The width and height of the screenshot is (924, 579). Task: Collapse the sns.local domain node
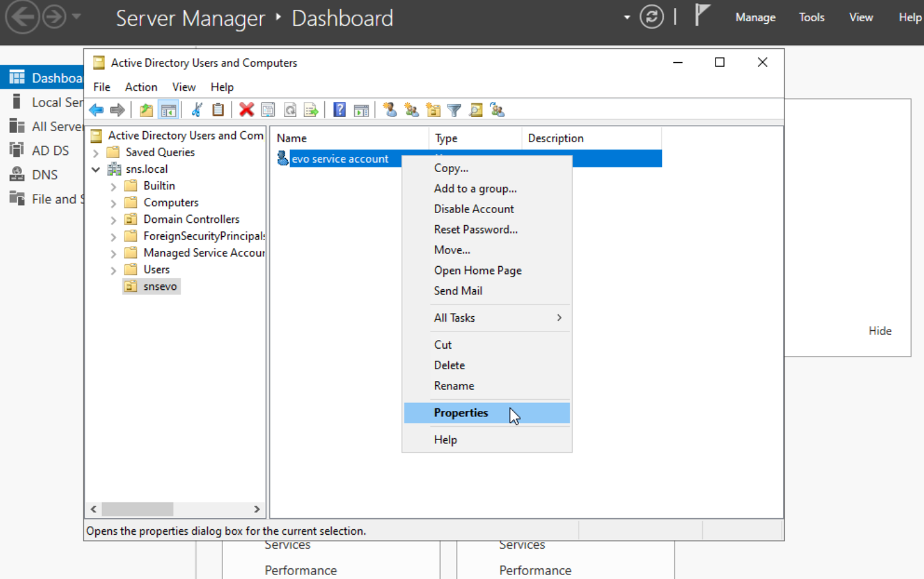[x=96, y=169]
